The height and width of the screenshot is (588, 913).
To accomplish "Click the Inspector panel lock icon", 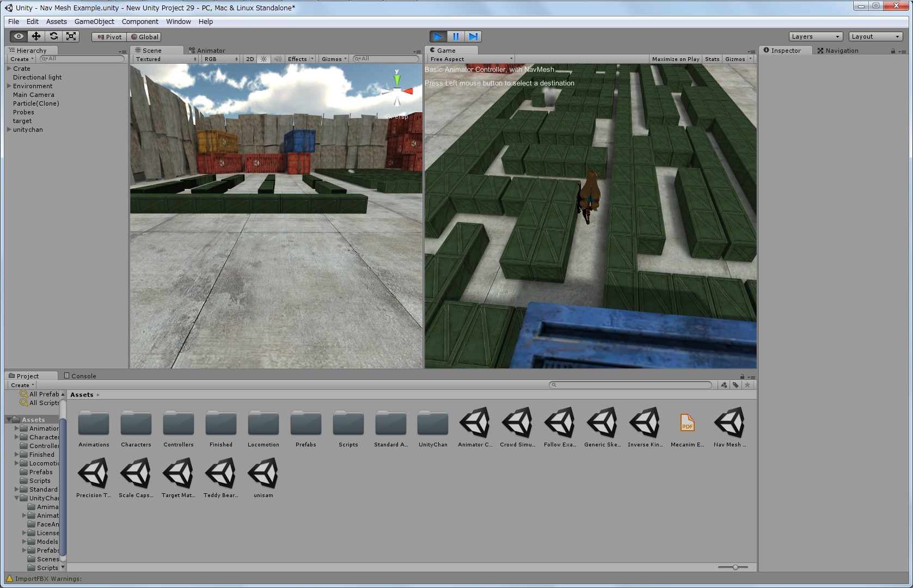I will [x=893, y=51].
